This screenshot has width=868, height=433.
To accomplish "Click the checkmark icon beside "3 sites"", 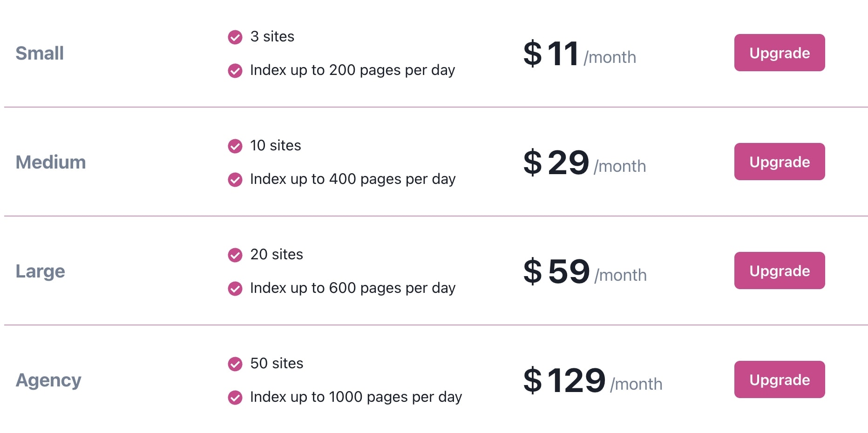I will (x=235, y=37).
